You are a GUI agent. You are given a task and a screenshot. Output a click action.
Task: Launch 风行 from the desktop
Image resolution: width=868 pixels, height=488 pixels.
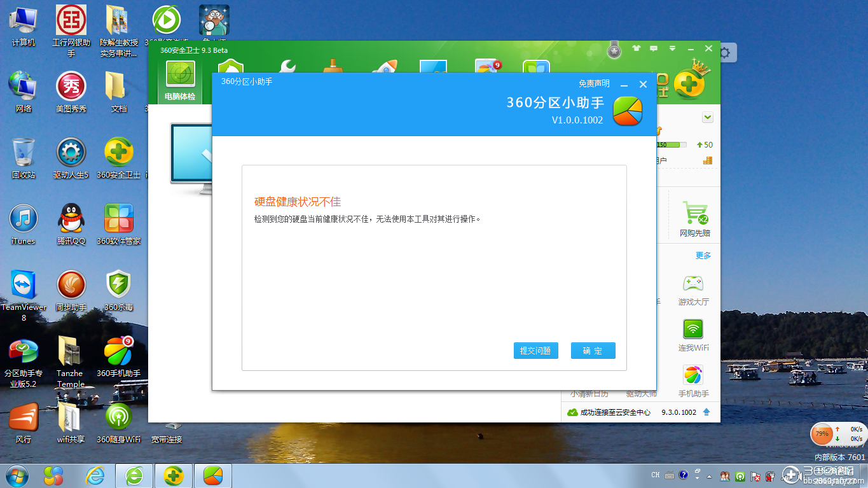24,423
